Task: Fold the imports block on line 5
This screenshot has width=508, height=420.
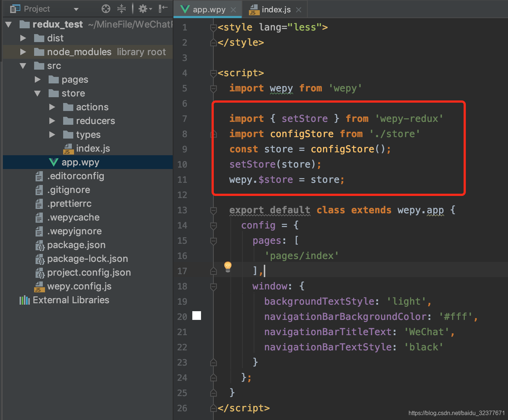Action: click(x=214, y=88)
